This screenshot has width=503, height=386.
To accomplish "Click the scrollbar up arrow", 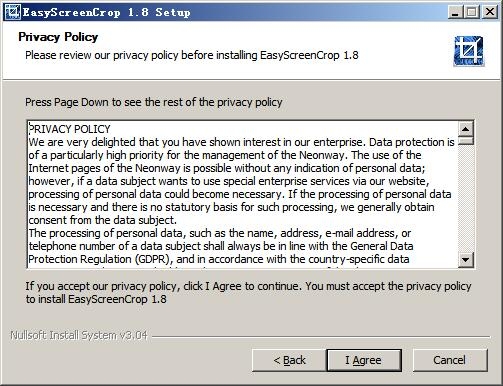I will coord(466,129).
